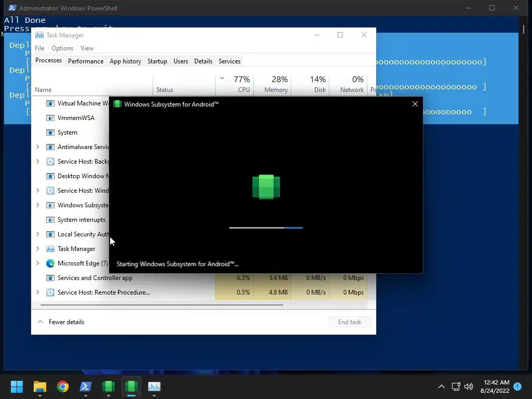This screenshot has width=532, height=399.
Task: Click the Services and Controller app icon
Action: pyautogui.click(x=50, y=278)
